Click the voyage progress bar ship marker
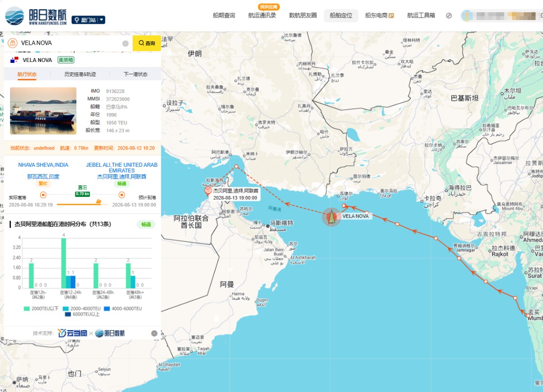The width and height of the screenshot is (543, 392). click(x=98, y=201)
